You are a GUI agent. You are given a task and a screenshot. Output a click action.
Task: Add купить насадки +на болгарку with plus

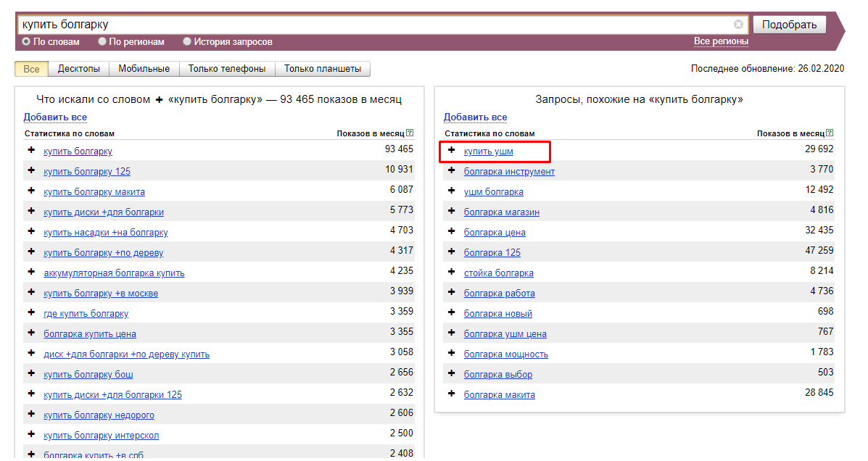pos(32,231)
